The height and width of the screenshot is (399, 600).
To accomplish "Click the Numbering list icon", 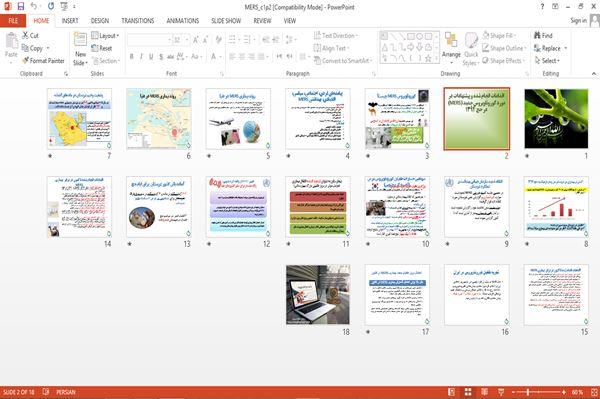I will click(247, 39).
